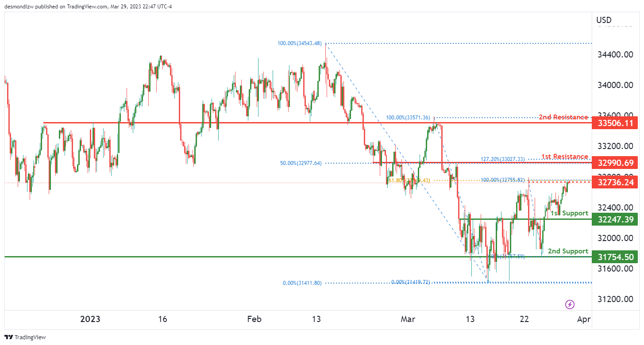Select the 32990.69 resistance price label

[x=615, y=163]
